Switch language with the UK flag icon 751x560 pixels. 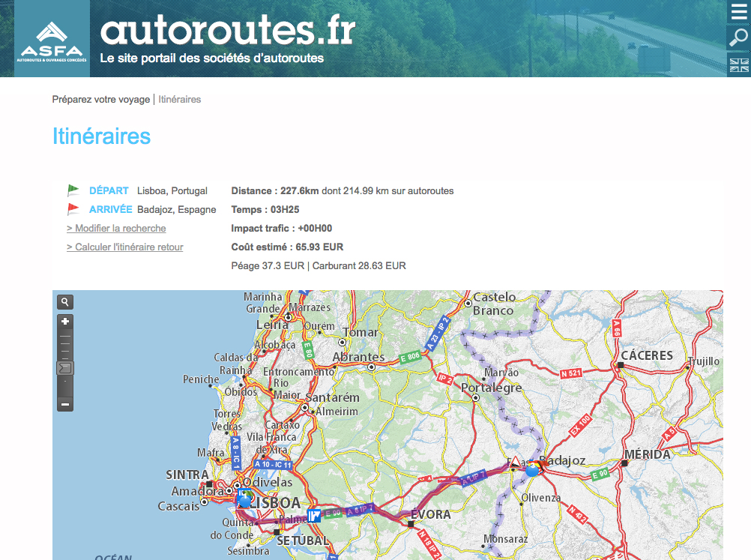click(738, 64)
